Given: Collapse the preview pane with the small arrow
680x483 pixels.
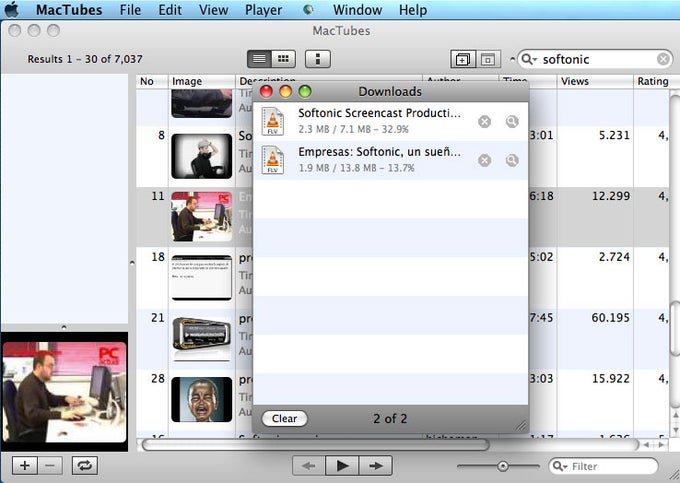Looking at the screenshot, I should [x=64, y=327].
